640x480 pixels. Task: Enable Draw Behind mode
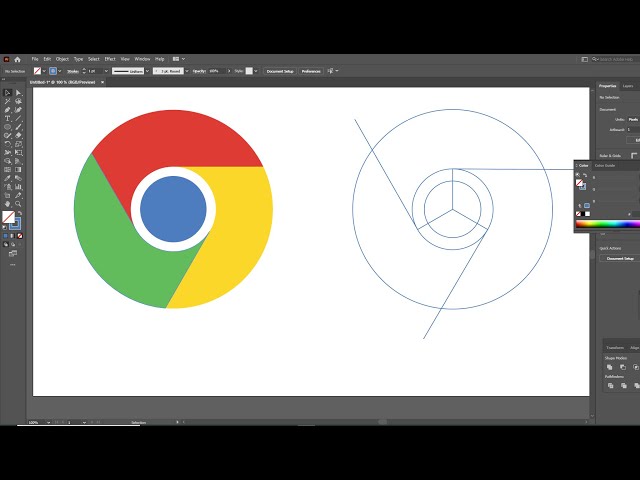click(x=13, y=244)
